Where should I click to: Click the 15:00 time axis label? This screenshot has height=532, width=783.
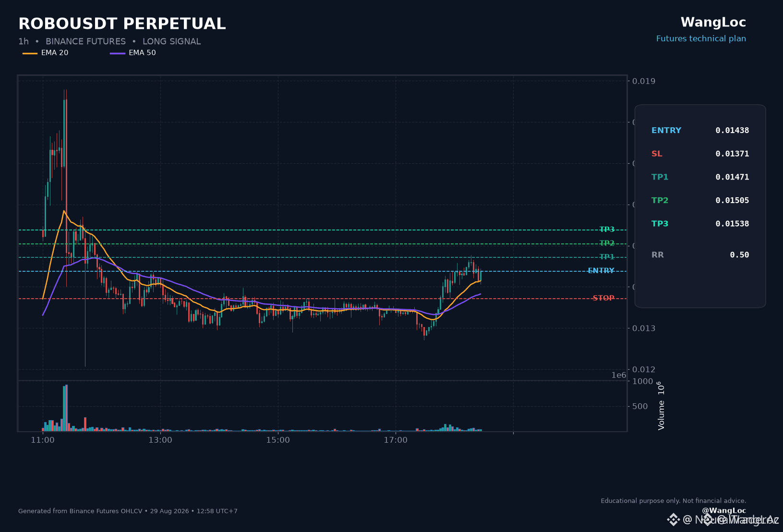278,440
